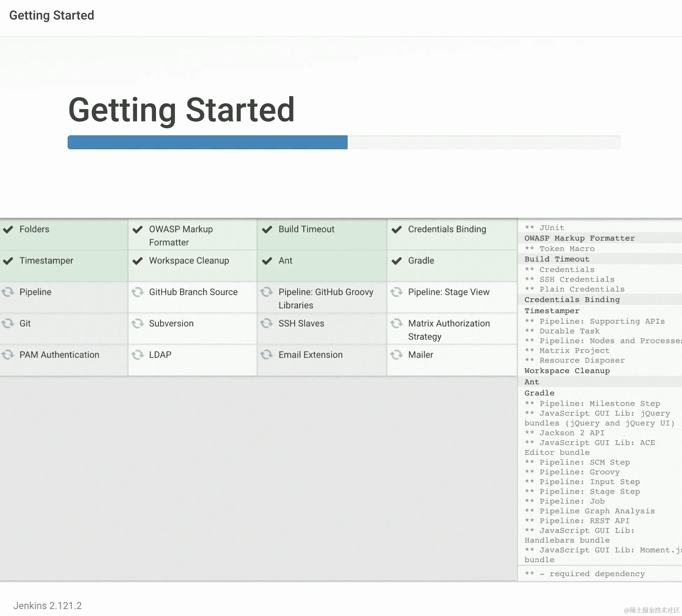
Task: Click the sync icon next to LDAP
Action: 137,355
